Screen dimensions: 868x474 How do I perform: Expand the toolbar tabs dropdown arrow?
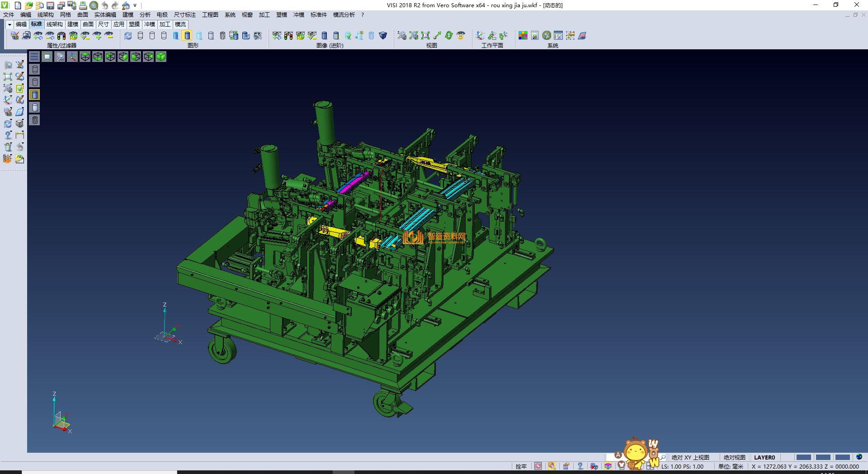click(9, 24)
